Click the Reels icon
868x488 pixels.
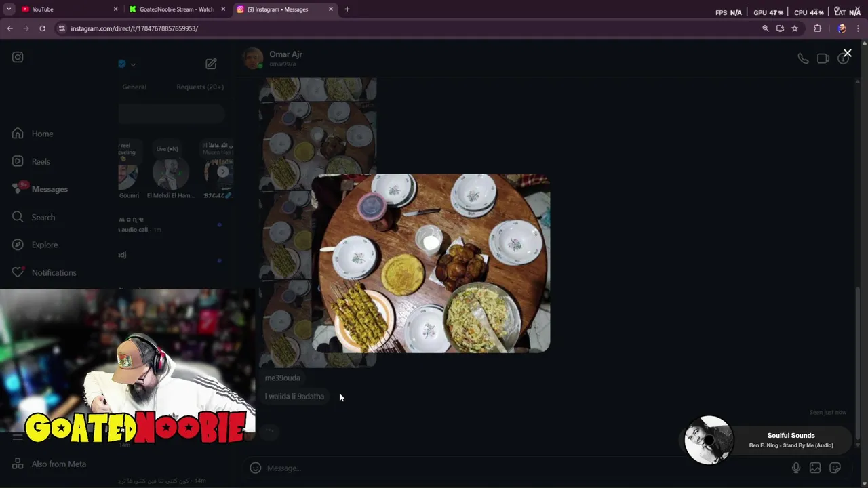coord(18,161)
